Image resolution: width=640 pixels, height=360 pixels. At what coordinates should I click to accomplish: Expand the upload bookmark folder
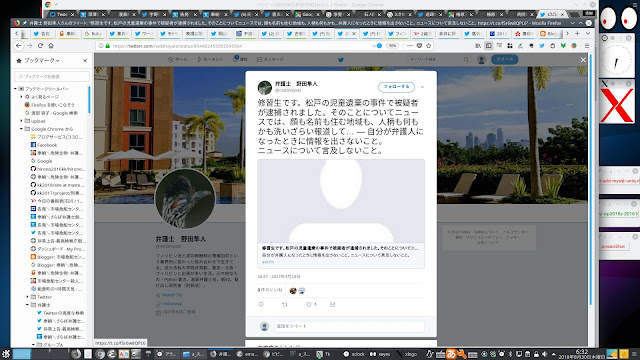[22, 121]
